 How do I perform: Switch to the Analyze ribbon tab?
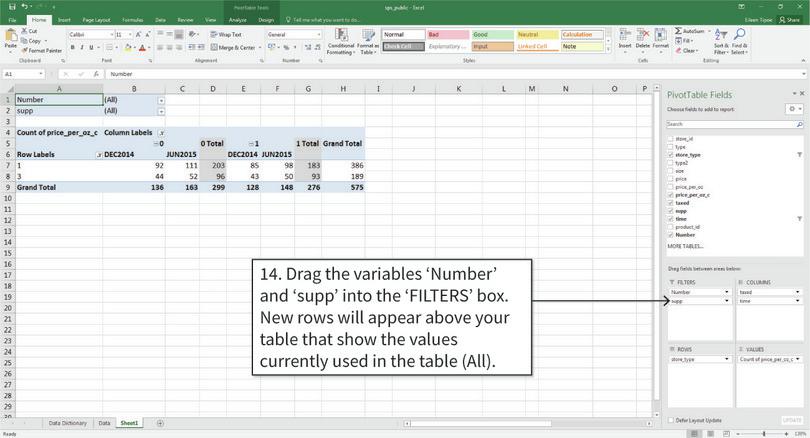238,20
